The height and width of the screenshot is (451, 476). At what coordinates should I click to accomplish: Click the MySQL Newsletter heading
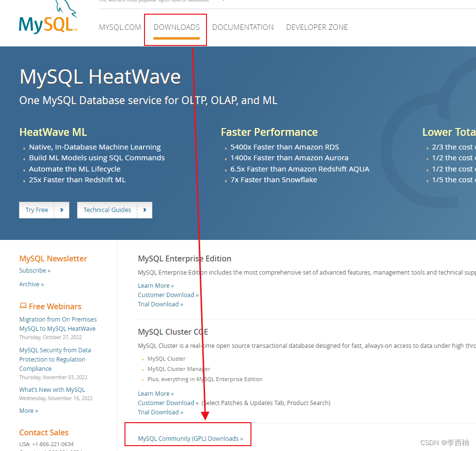(53, 258)
